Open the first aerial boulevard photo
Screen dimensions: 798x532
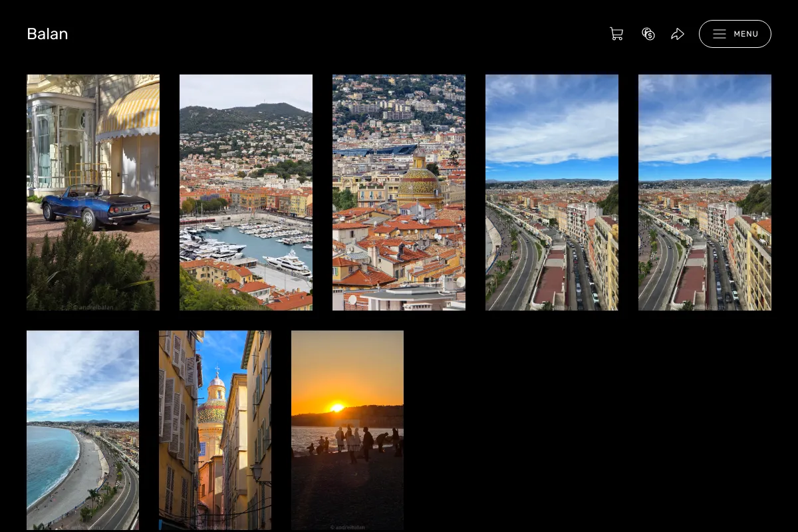click(x=552, y=192)
